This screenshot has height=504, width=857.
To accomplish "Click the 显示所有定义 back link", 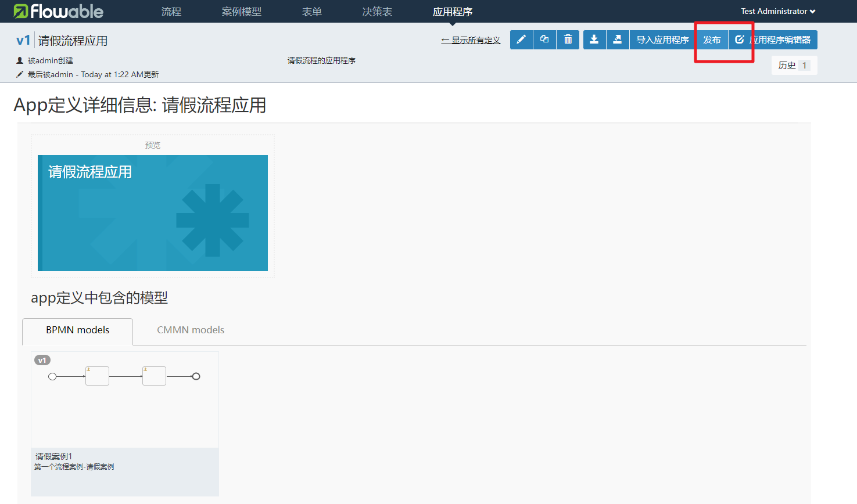I will pos(471,40).
